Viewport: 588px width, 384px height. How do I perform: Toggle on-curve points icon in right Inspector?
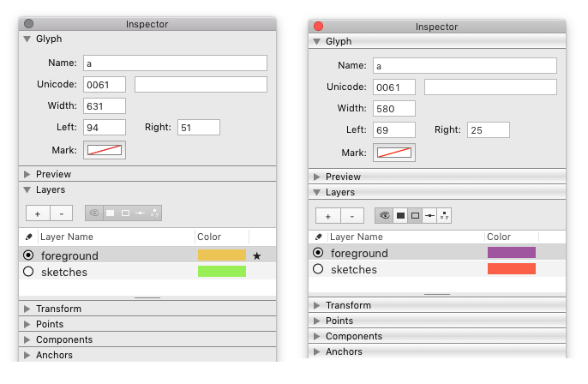(x=429, y=216)
